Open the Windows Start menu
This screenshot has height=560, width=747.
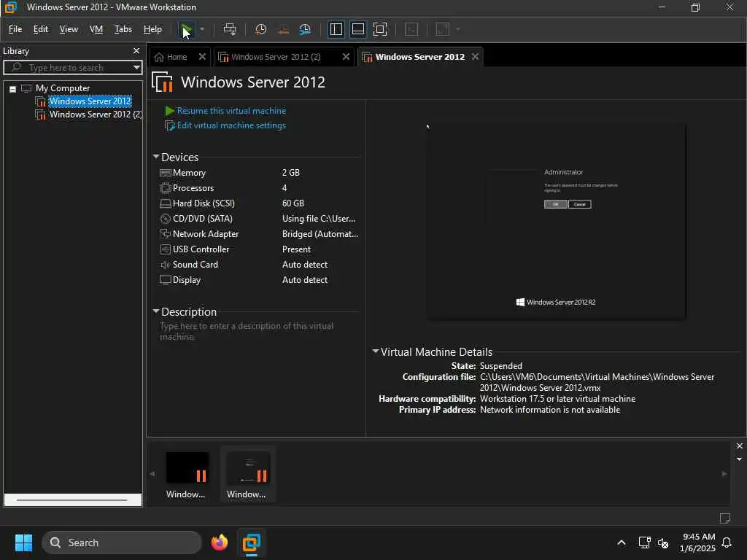coord(23,542)
